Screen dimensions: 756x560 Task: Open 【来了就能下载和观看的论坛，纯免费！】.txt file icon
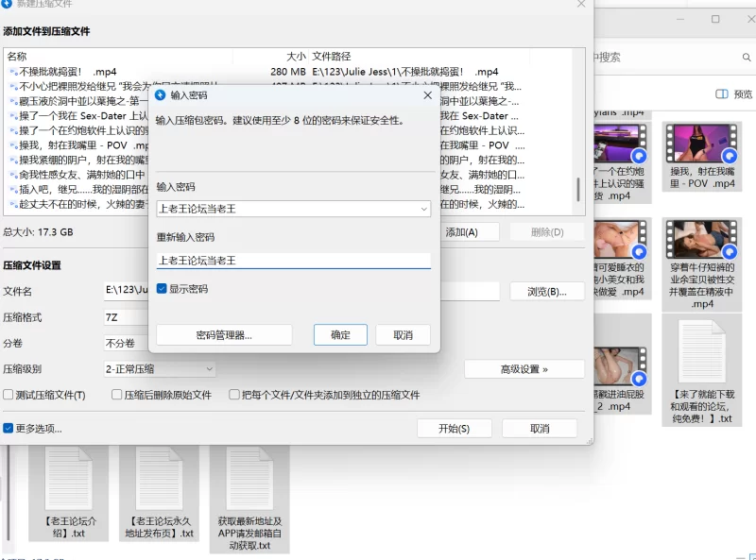[x=702, y=351]
